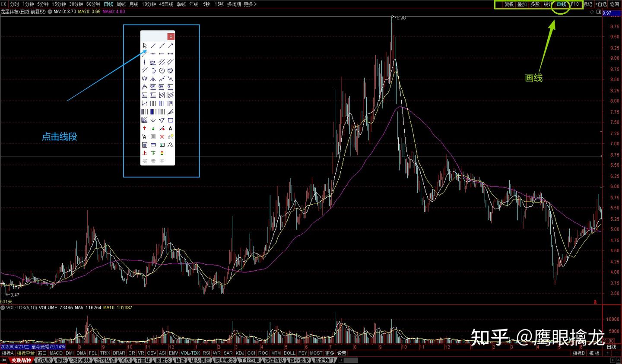The image size is (622, 364).
Task: Select the red 上 marker tool
Action: 145,153
